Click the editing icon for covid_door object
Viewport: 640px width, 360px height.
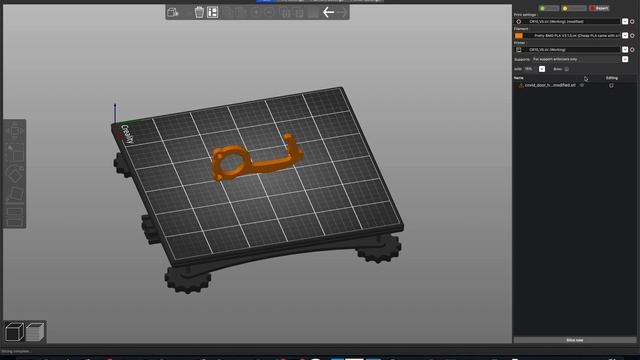point(611,85)
